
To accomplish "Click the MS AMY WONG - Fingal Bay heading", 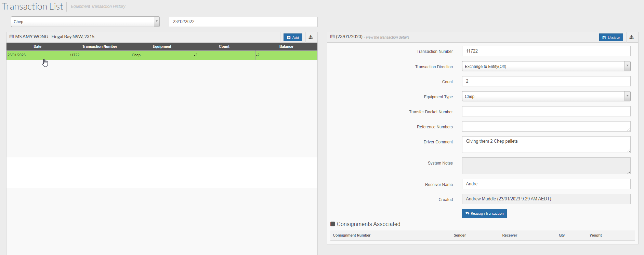I will tap(55, 37).
